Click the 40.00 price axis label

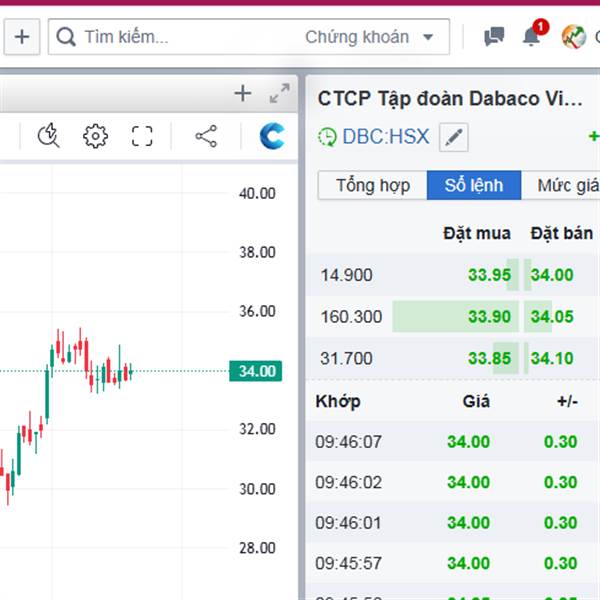[x=257, y=194]
